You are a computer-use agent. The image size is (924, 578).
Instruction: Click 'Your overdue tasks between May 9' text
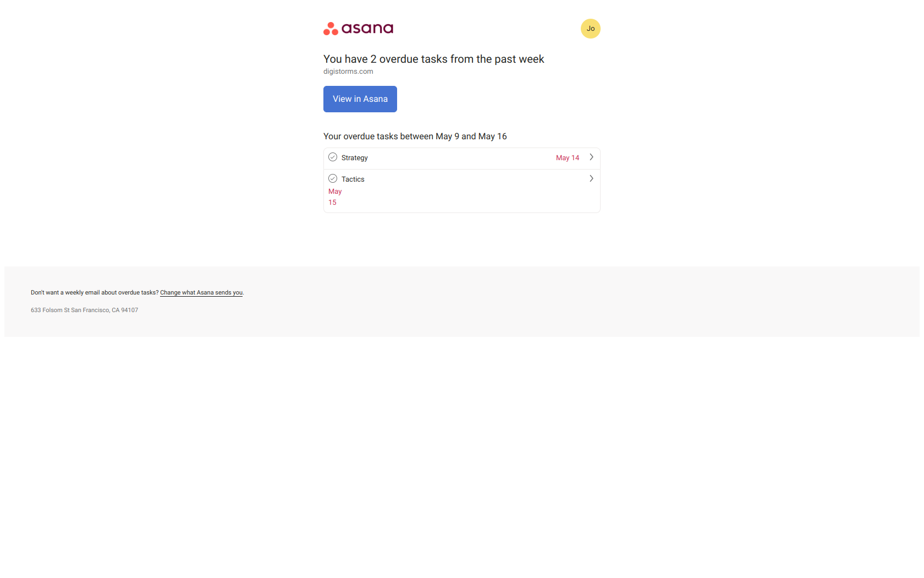coord(415,137)
